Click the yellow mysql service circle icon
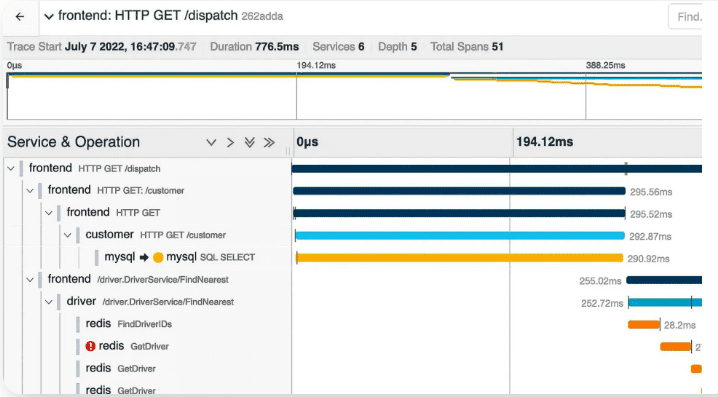Screen dimensions: 718x397 tap(158, 257)
